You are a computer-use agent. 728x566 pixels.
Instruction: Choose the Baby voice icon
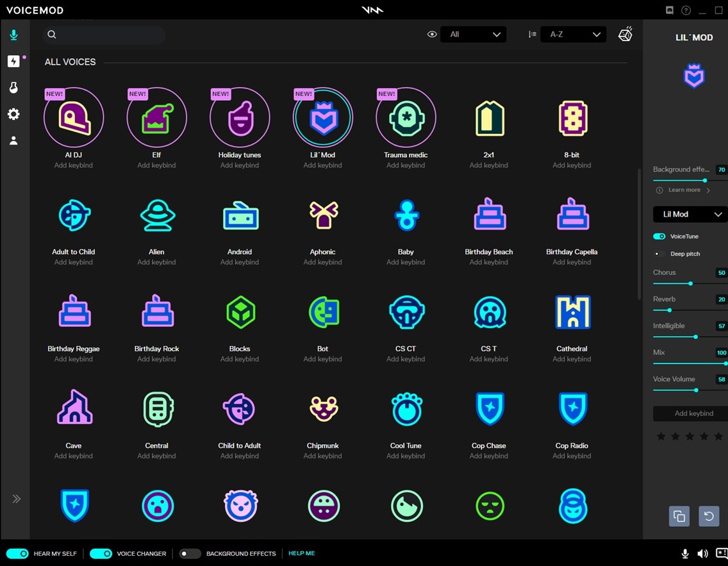pyautogui.click(x=407, y=215)
